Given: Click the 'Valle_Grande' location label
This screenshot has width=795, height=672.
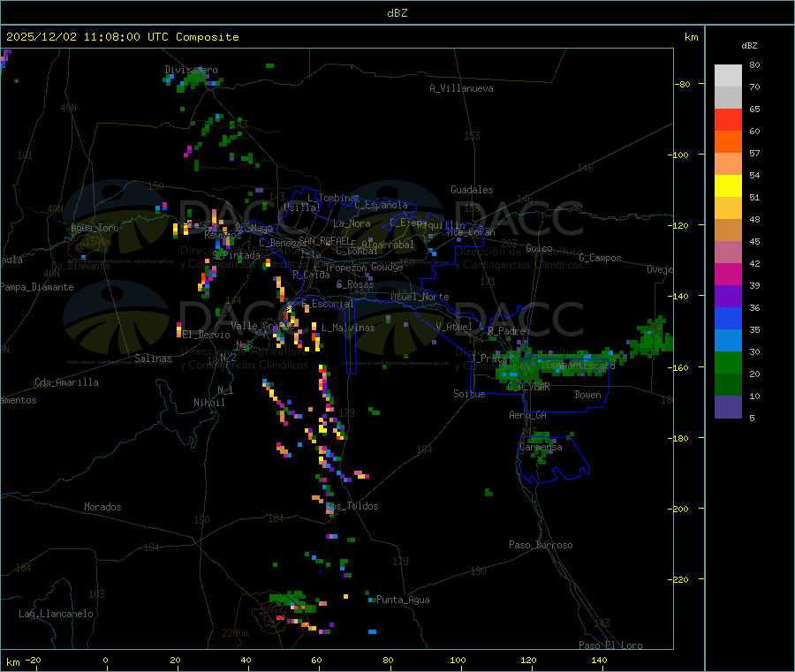Looking at the screenshot, I should [262, 325].
